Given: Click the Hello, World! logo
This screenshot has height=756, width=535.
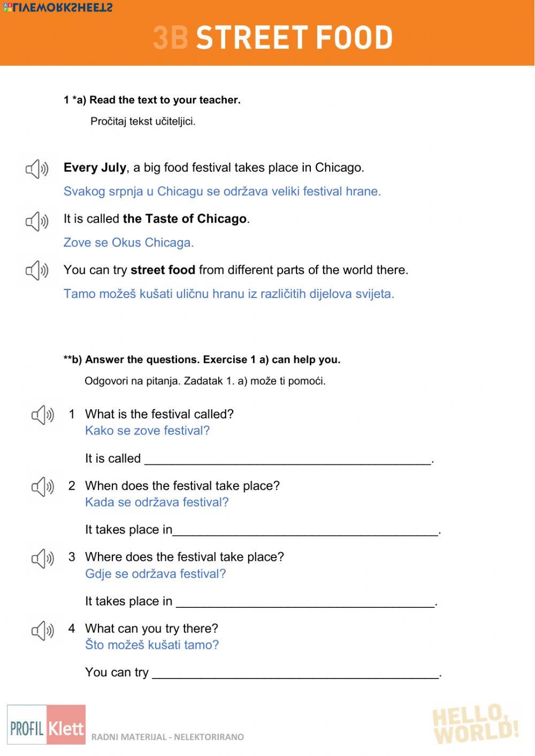Looking at the screenshot, I should pos(475,724).
